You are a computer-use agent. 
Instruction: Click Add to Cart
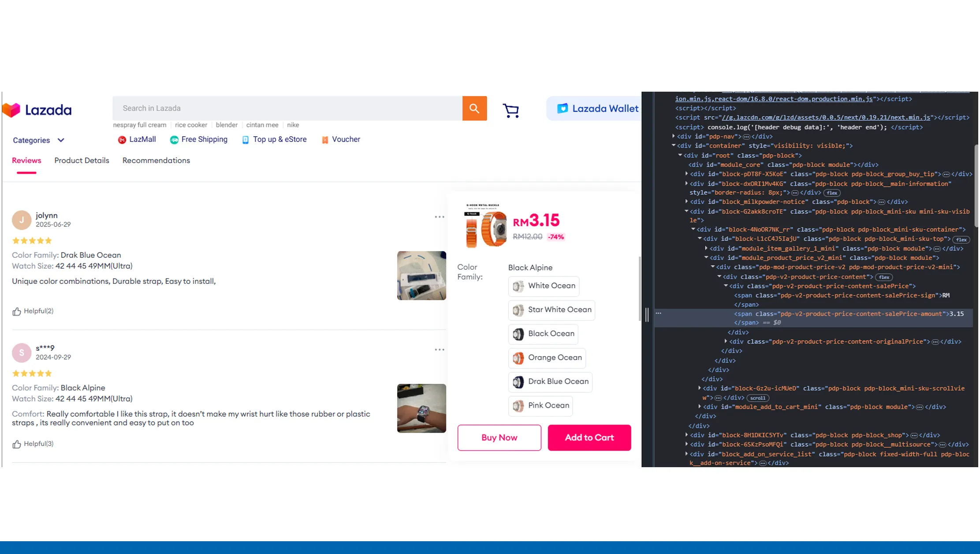pyautogui.click(x=589, y=437)
